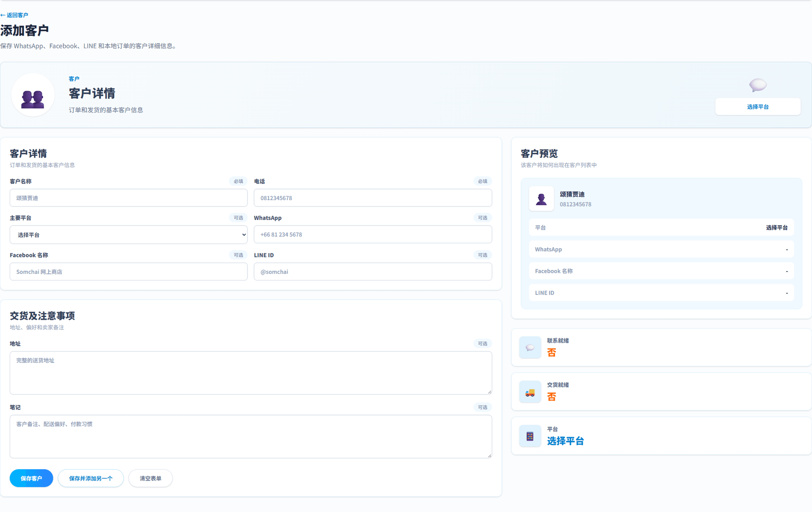The image size is (812, 512).
Task: Click the Facebook 名称 row in preview
Action: [x=661, y=271]
